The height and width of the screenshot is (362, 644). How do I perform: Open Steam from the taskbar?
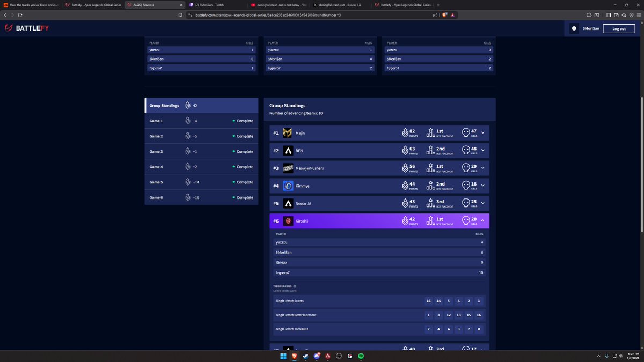306,356
